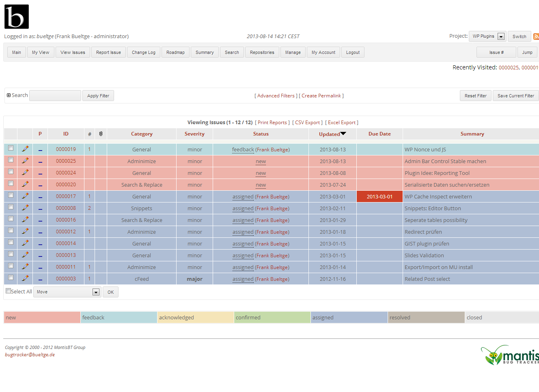Click the 'b' site logo
This screenshot has height=392, width=539.
click(17, 17)
